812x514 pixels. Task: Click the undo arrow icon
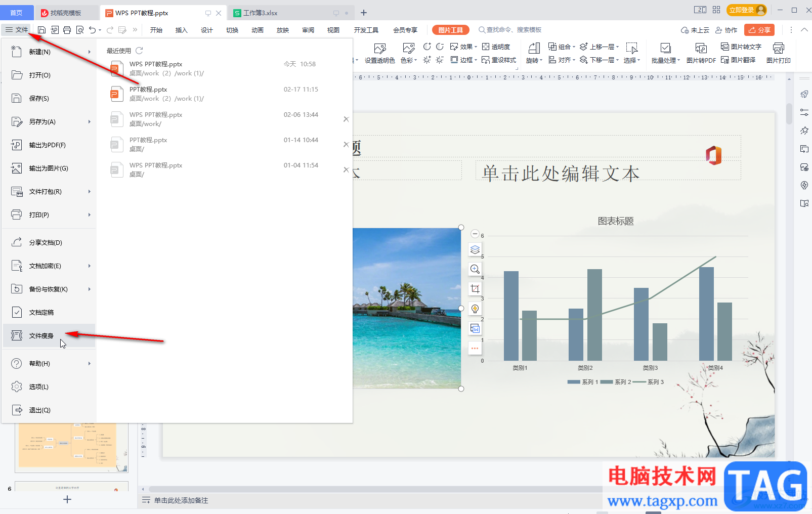tap(92, 30)
